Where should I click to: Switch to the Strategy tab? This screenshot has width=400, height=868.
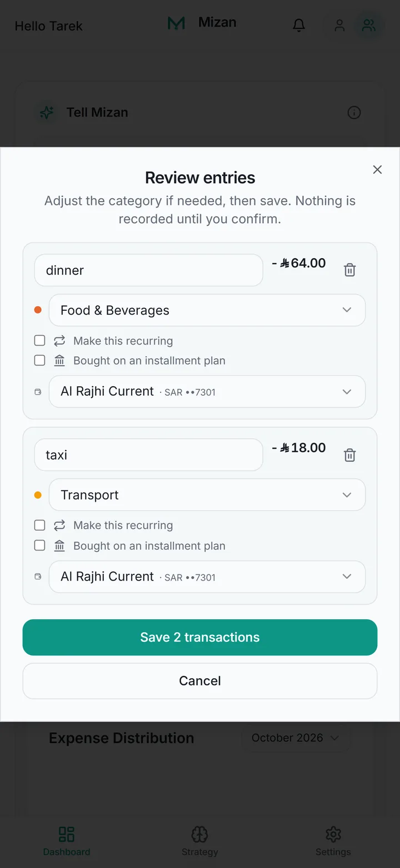(x=199, y=841)
